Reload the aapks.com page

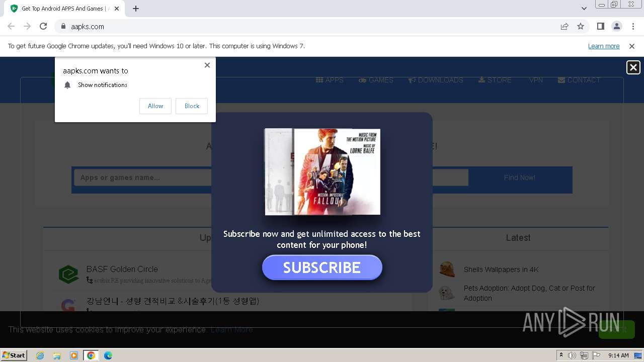coord(43,26)
